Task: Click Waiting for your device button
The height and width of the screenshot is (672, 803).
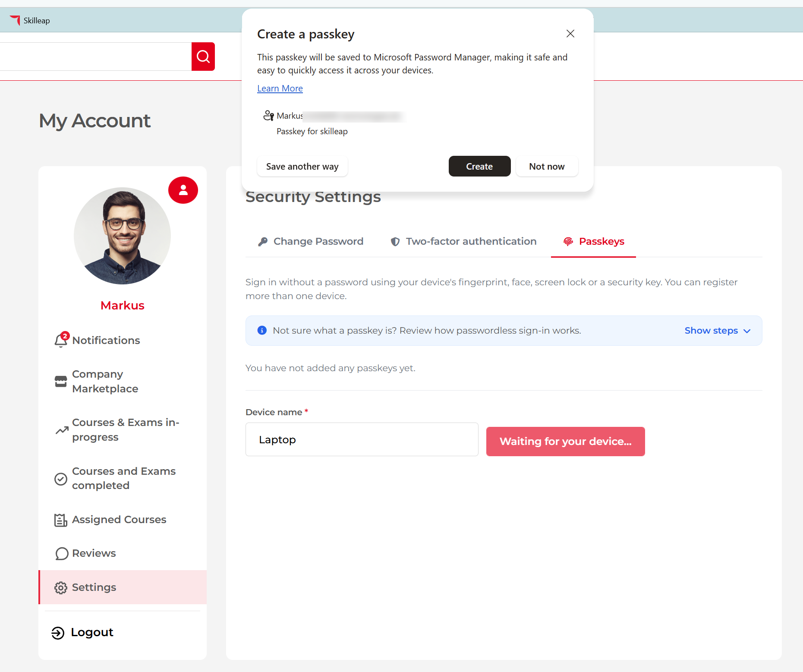Action: pos(566,441)
